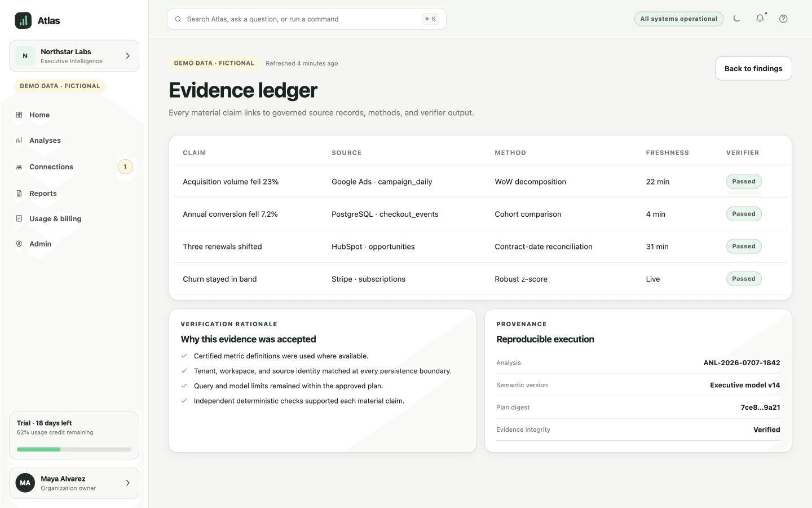Image resolution: width=812 pixels, height=508 pixels.
Task: Click header DEMO DATA · FICTIONAL badge
Action: [x=214, y=63]
